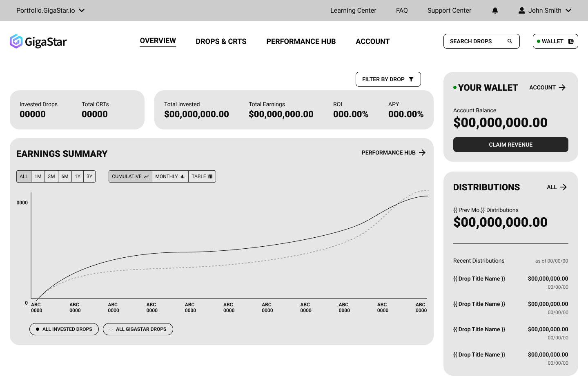Select the 1Y time range
Screen dimensions: 588x388
pos(78,176)
